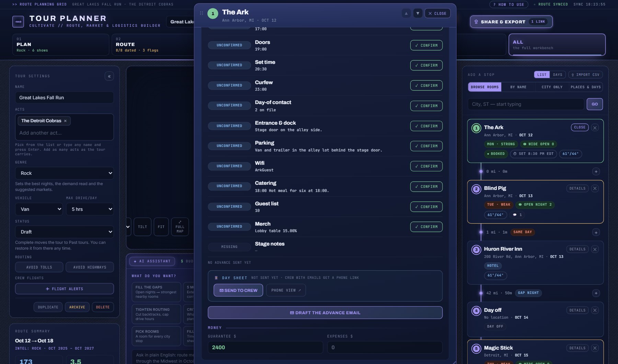
Task: Confirm the Doors time
Action: point(426,45)
